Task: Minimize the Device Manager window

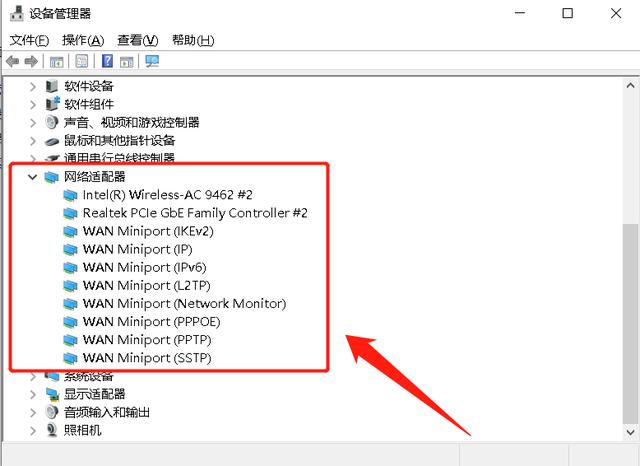Action: (520, 13)
